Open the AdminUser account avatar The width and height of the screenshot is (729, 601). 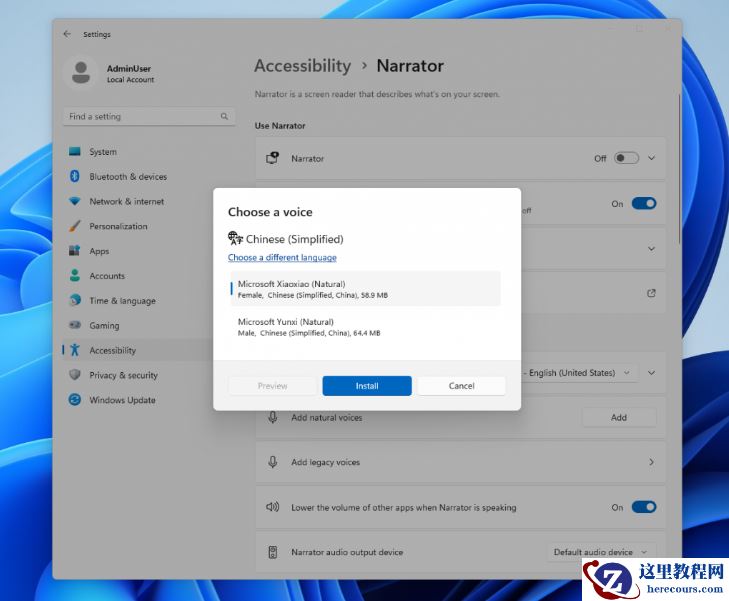[x=81, y=73]
